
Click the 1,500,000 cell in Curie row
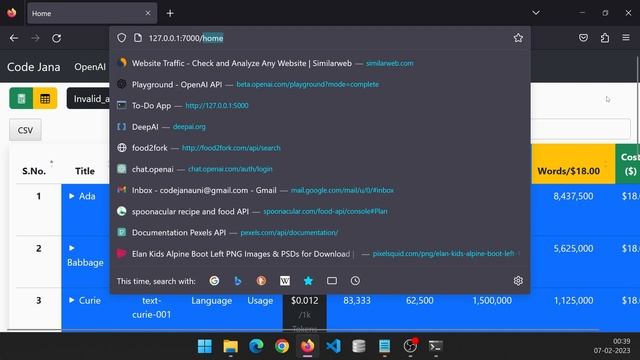[x=492, y=301]
